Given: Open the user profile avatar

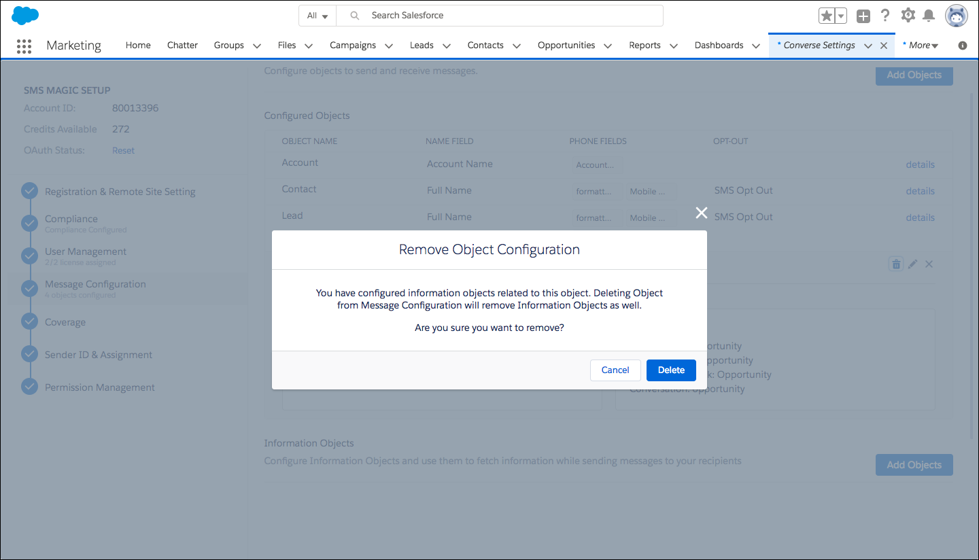Looking at the screenshot, I should [957, 16].
